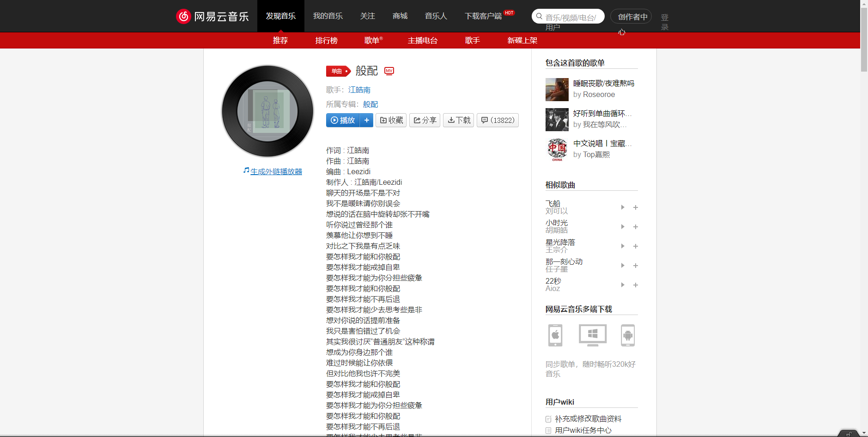Click the 收藏 (favorite) button
Image resolution: width=868 pixels, height=437 pixels.
pyautogui.click(x=391, y=120)
